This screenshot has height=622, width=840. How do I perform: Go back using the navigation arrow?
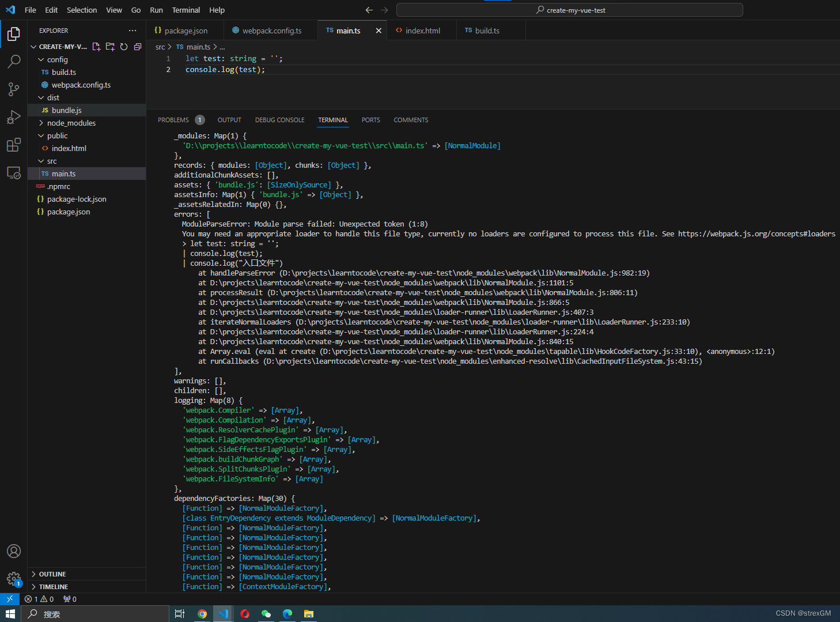[369, 10]
